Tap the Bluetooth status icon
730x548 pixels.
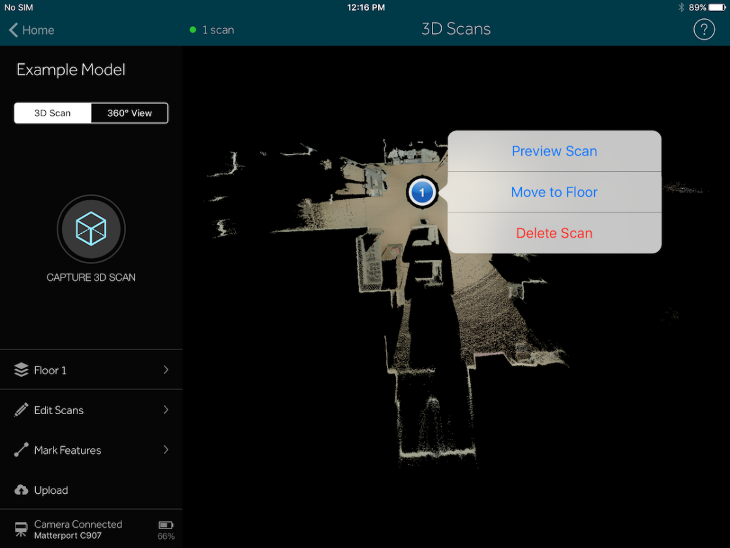point(681,7)
